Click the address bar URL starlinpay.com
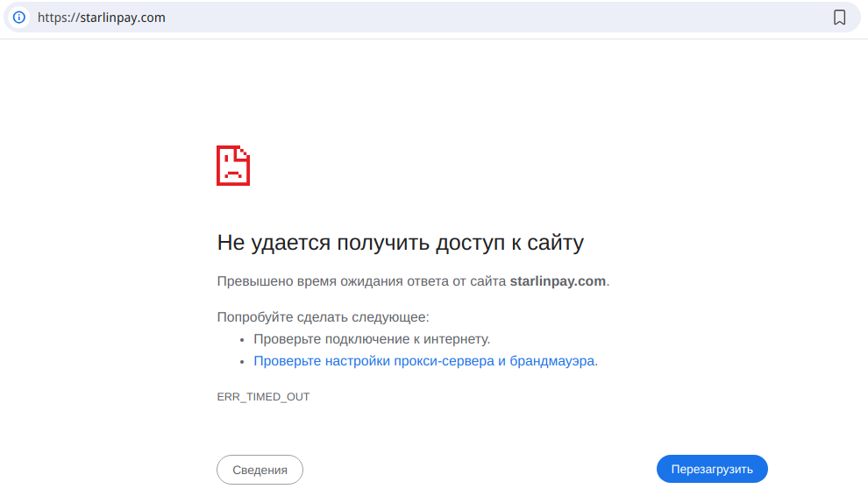Screen dimensions: 868x503 click(x=102, y=18)
